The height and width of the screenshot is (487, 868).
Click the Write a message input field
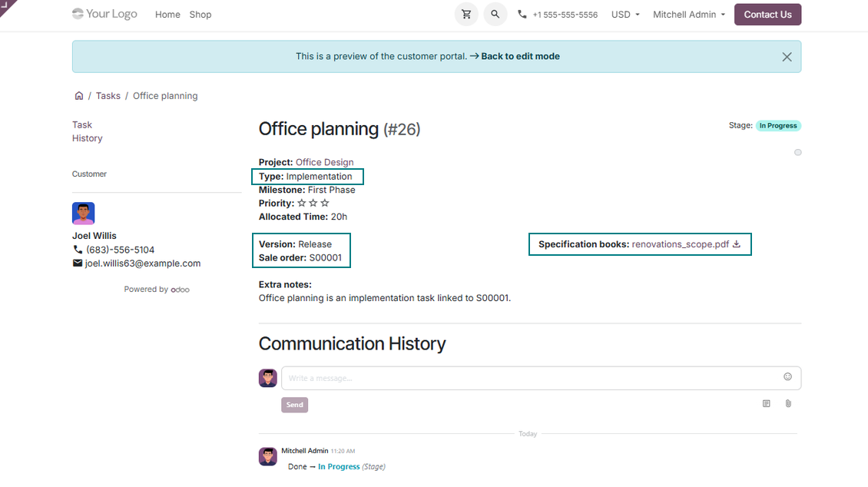pyautogui.click(x=541, y=378)
